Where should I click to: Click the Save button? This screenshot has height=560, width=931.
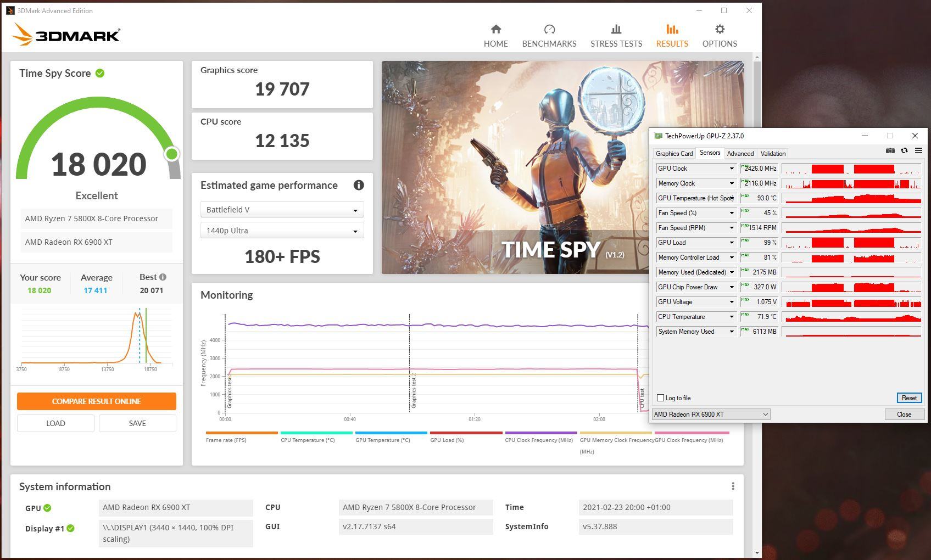tap(137, 423)
